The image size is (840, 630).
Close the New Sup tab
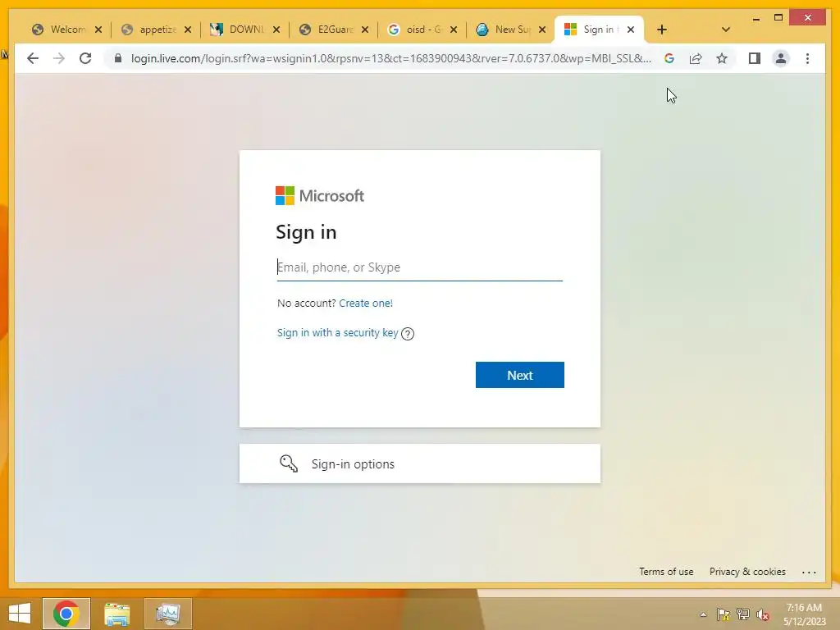click(542, 30)
